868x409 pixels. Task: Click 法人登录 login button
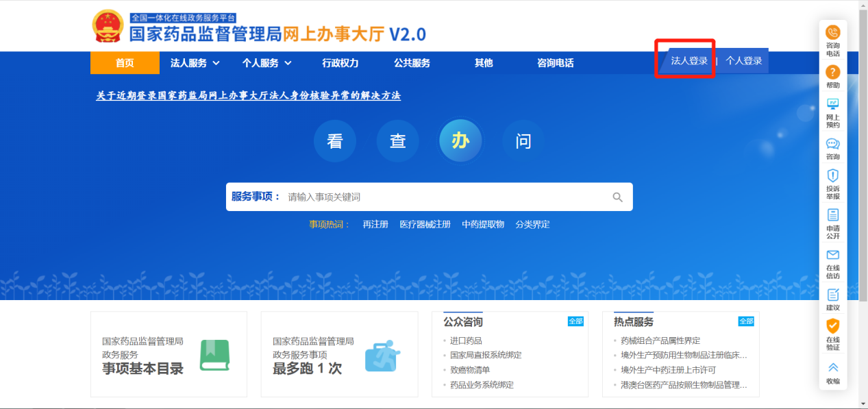[x=689, y=61]
